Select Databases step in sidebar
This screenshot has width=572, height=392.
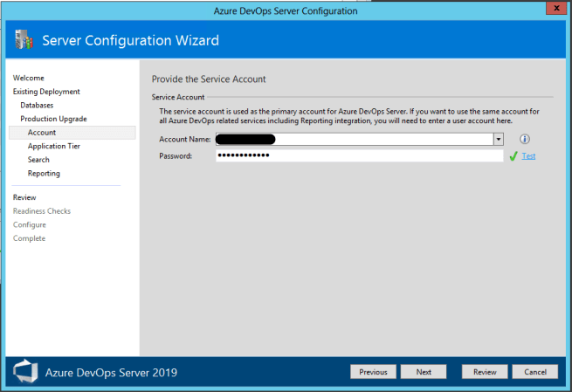tap(37, 106)
